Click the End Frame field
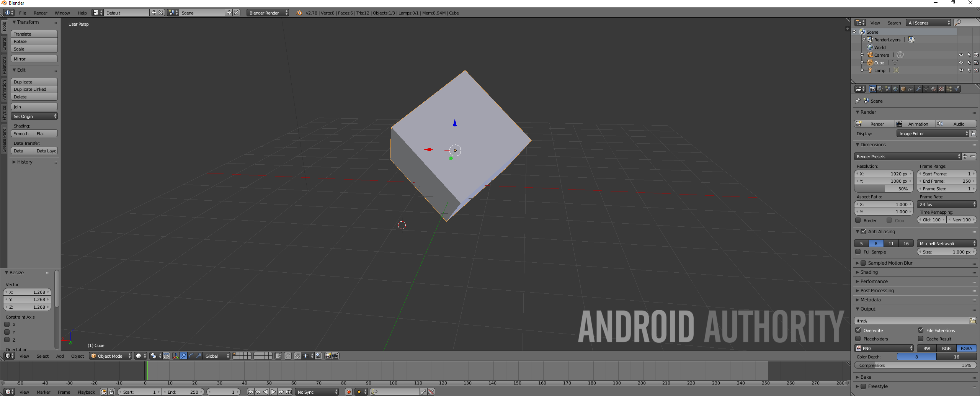Screen dimensions: 980x396 pyautogui.click(x=946, y=181)
